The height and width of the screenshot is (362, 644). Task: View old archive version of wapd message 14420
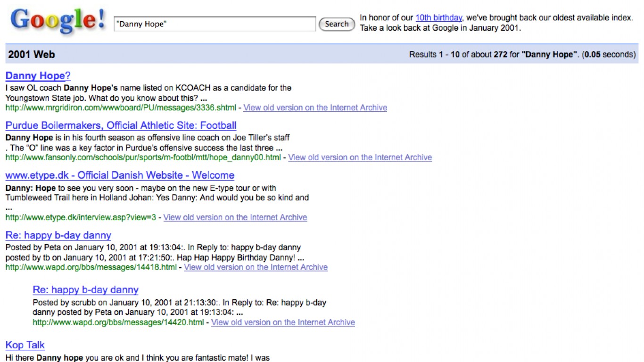pyautogui.click(x=283, y=322)
